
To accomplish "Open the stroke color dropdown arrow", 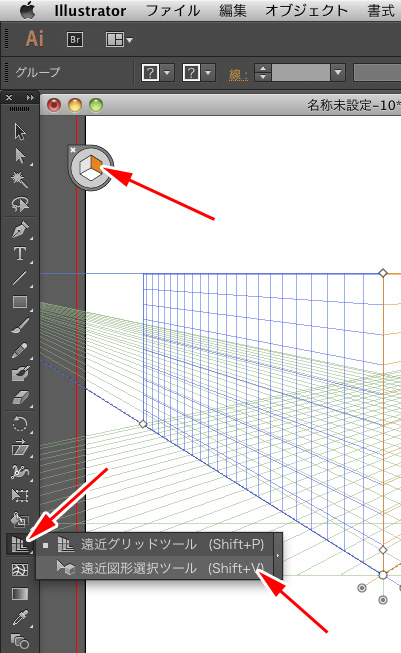I will 208,73.
